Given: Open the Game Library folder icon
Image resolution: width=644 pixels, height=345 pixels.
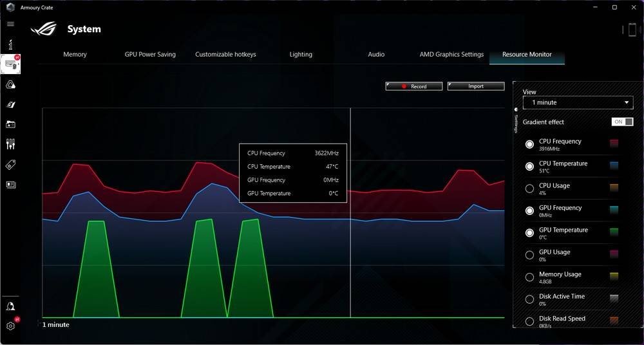Looking at the screenshot, I should (11, 124).
